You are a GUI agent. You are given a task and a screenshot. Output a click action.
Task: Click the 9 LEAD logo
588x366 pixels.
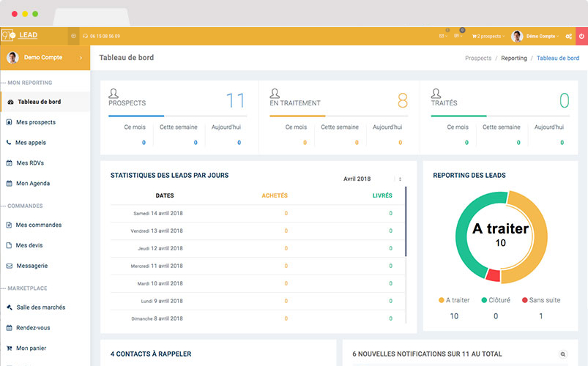coord(21,35)
